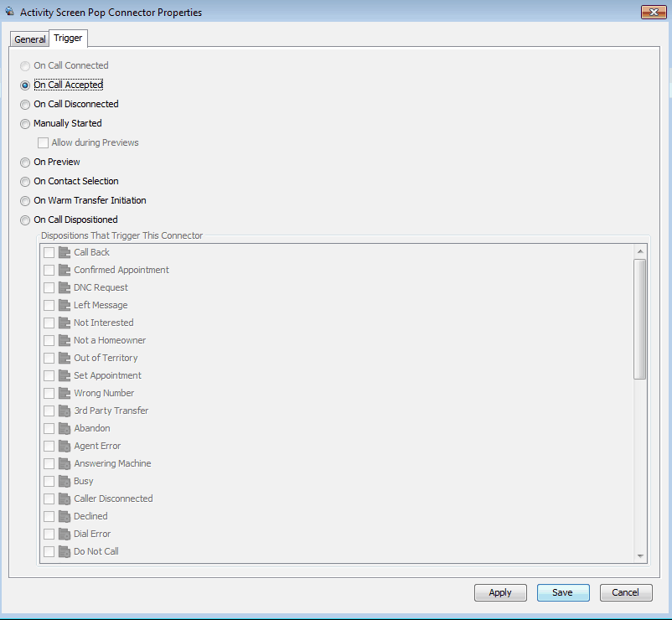Enable Allow during Previews checkbox
Image resolution: width=672 pixels, height=620 pixels.
coord(43,142)
